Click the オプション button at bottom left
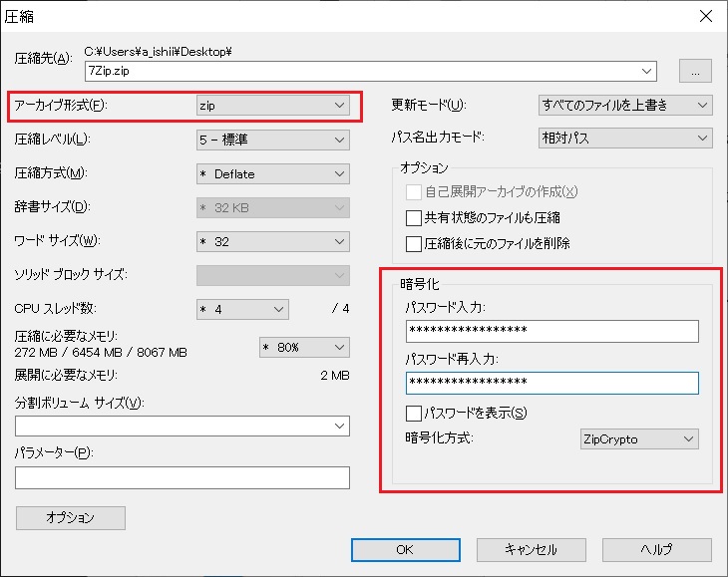The height and width of the screenshot is (577, 728). point(71,517)
